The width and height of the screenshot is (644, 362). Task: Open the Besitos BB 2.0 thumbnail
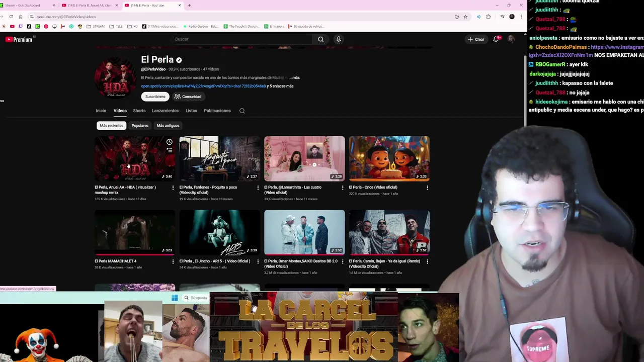tap(304, 232)
